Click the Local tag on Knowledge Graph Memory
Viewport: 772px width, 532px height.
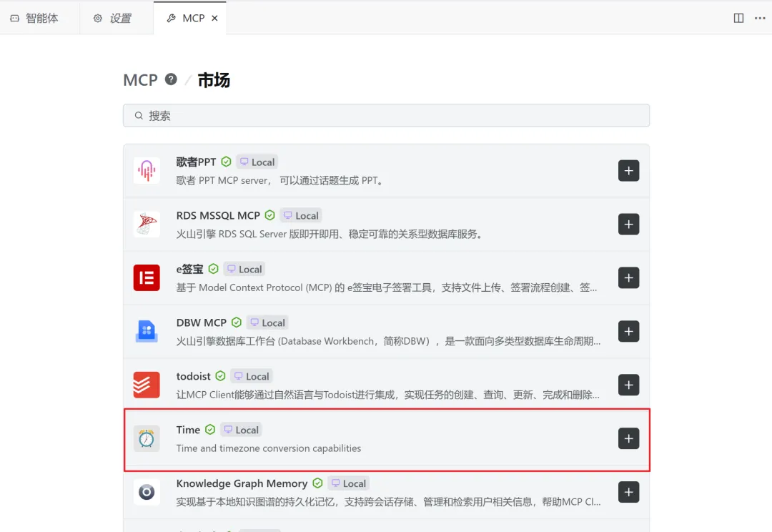click(349, 483)
